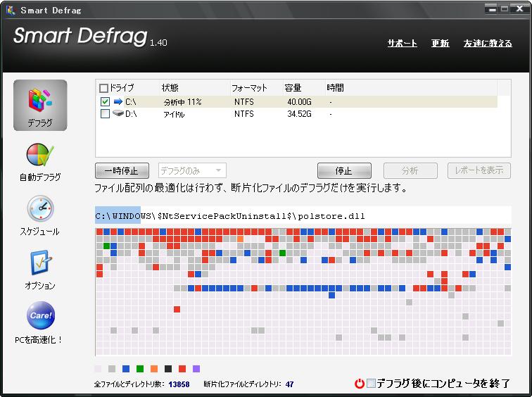The height and width of the screenshot is (397, 532).
Task: Click the 47 fragmented files value
Action: (x=289, y=384)
